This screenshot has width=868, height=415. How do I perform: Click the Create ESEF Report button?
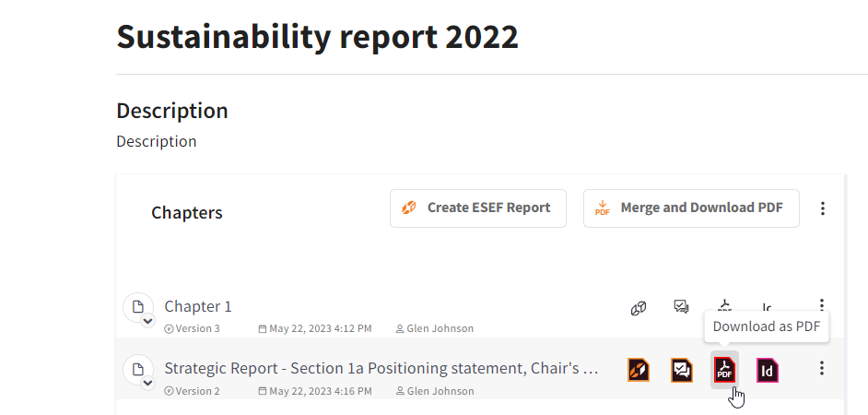477,208
